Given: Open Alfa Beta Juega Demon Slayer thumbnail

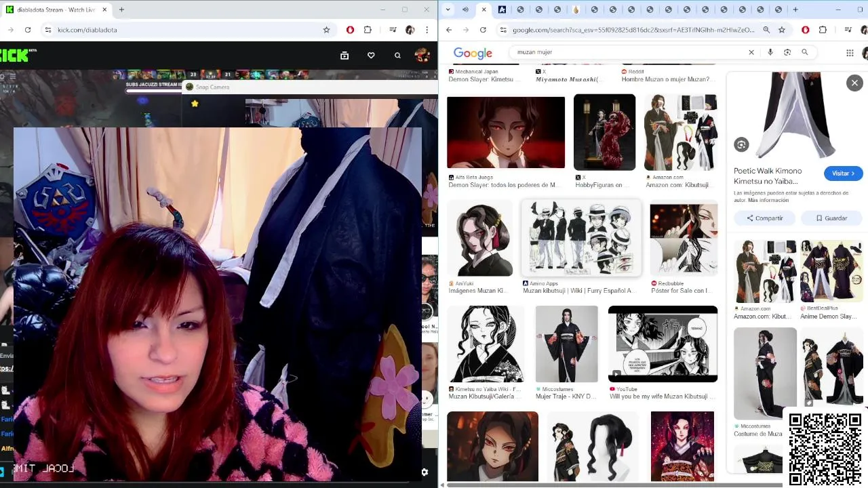Looking at the screenshot, I should point(506,132).
